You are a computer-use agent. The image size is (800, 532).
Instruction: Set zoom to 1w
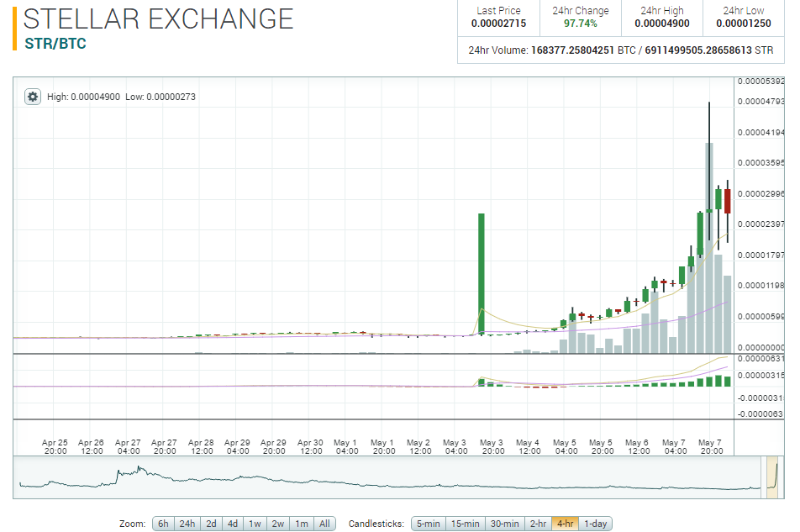(255, 524)
